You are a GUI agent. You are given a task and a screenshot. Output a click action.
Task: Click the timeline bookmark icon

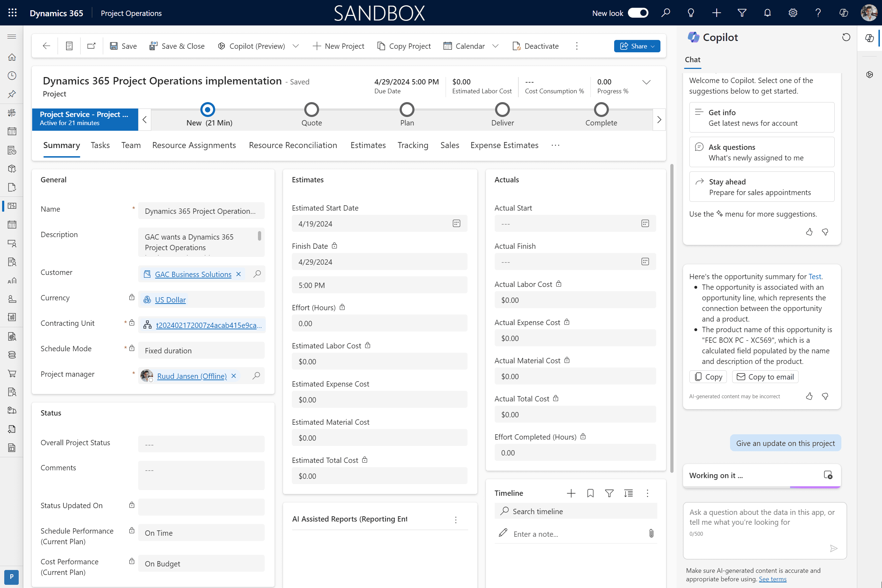(x=590, y=493)
